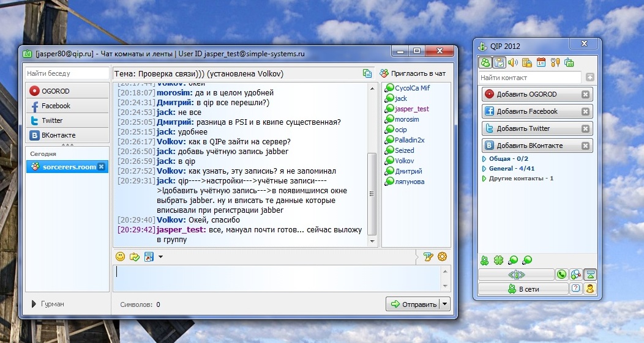The height and width of the screenshot is (343, 644).
Task: Dismiss the Добавить Facebook suggestion
Action: [586, 112]
